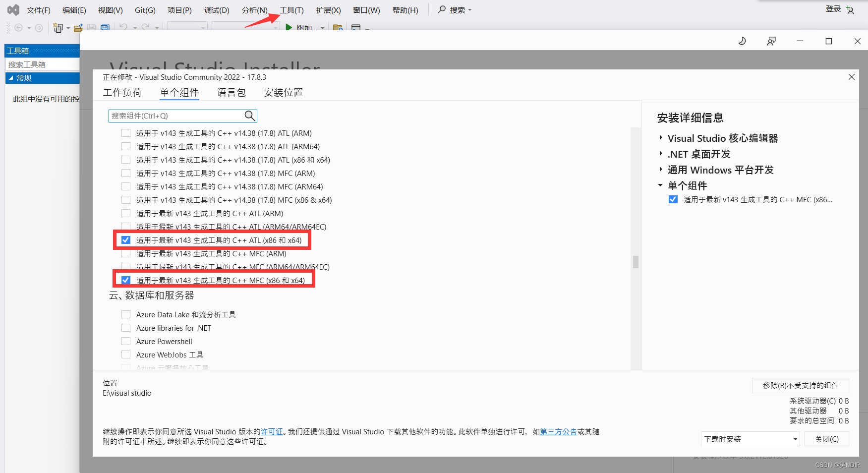Viewport: 868px width, 473px height.
Task: Open the new project dropdown arrow
Action: tap(68, 28)
